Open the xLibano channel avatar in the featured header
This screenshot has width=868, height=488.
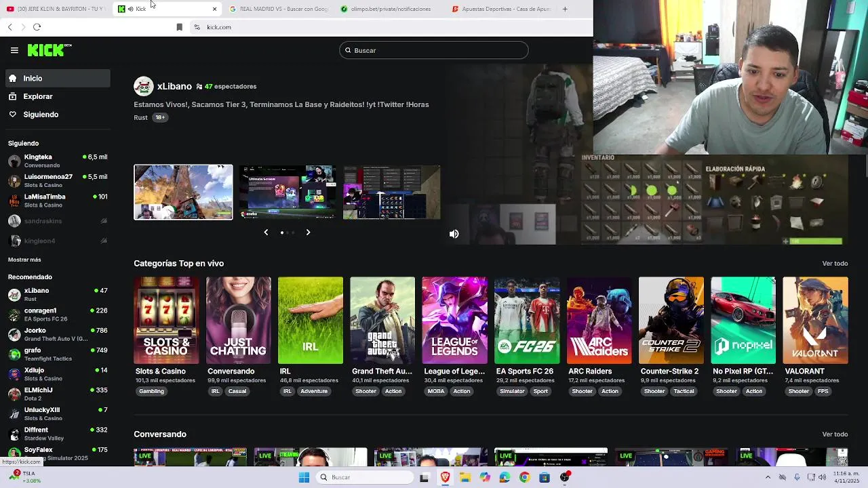click(143, 86)
